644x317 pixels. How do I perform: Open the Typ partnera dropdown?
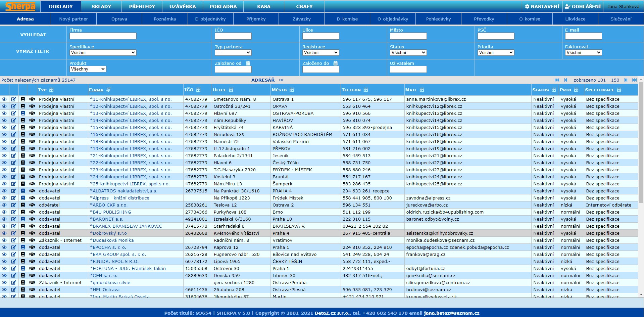pyautogui.click(x=233, y=53)
